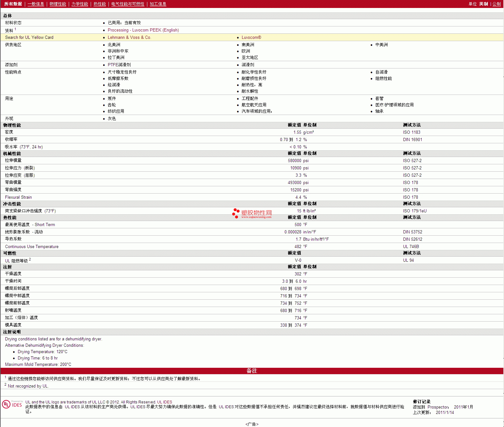Switch to the 物理性能 tab
Viewport: 504px width, 427px height.
point(58,4)
